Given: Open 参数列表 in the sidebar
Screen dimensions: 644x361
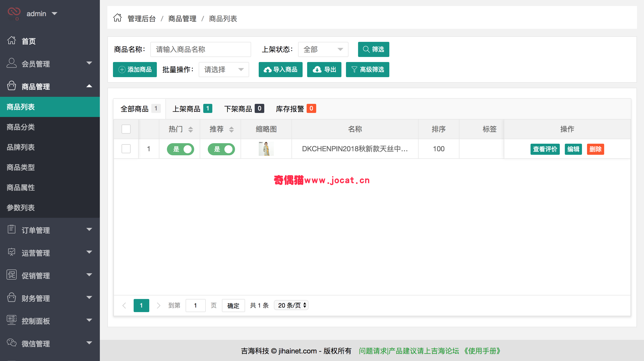Looking at the screenshot, I should [50, 208].
